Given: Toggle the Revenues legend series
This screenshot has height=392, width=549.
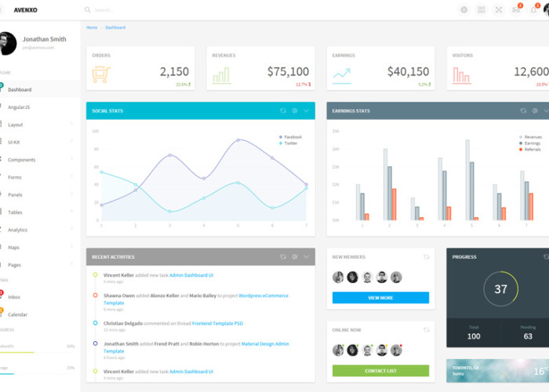Looking at the screenshot, I should 530,137.
